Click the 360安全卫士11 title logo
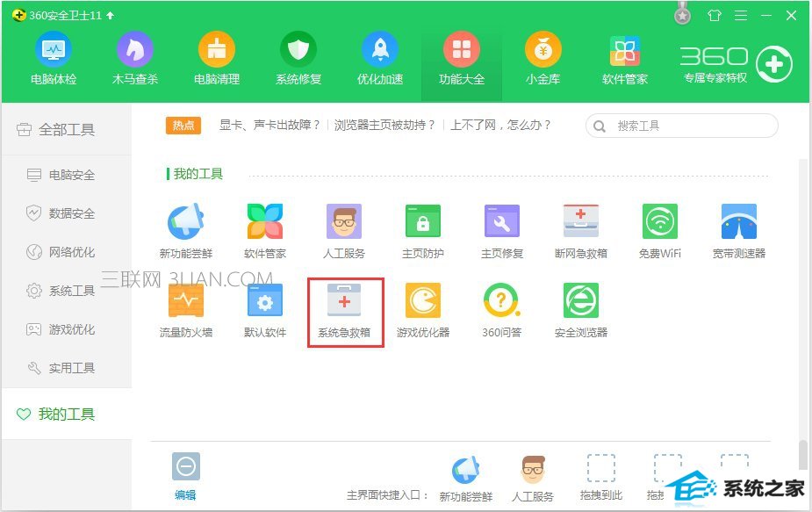 (x=18, y=15)
